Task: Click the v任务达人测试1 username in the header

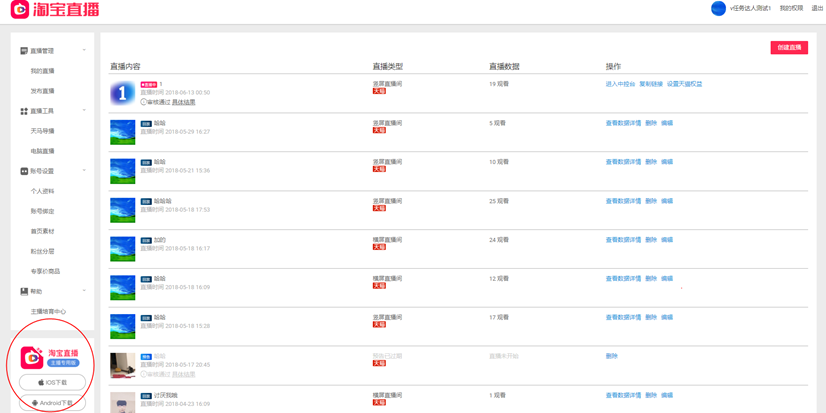Action: coord(751,8)
